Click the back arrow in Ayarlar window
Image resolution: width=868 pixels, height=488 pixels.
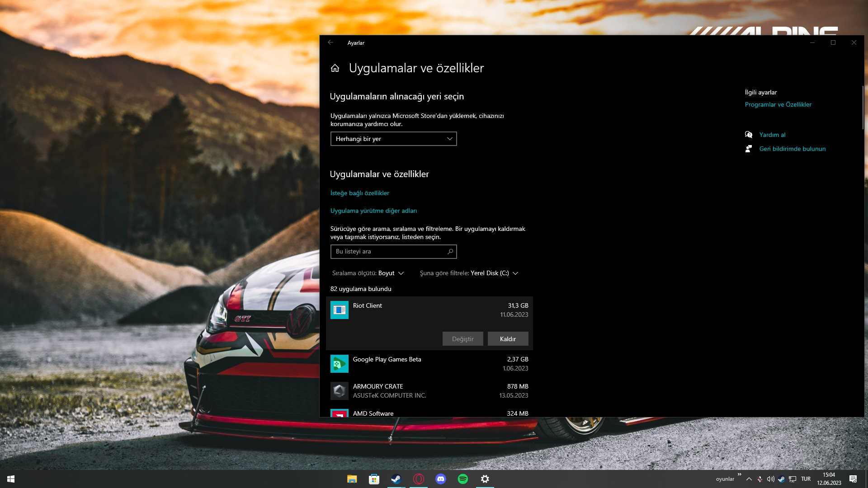pyautogui.click(x=330, y=42)
